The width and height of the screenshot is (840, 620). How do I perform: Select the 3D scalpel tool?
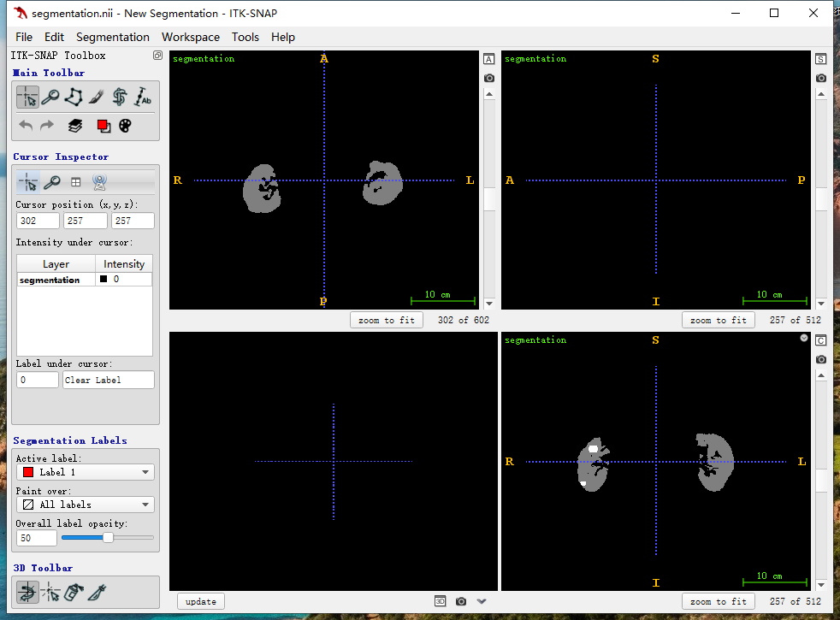[97, 592]
